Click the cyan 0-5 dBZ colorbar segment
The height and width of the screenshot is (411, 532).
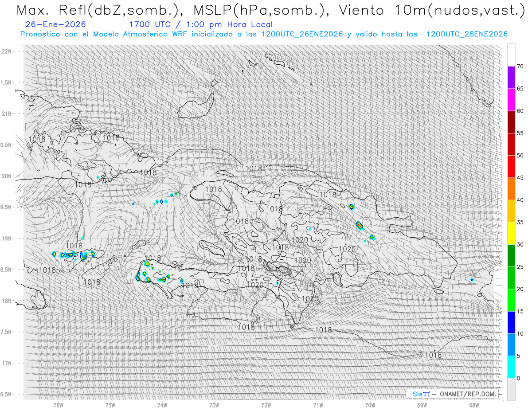[x=511, y=367]
